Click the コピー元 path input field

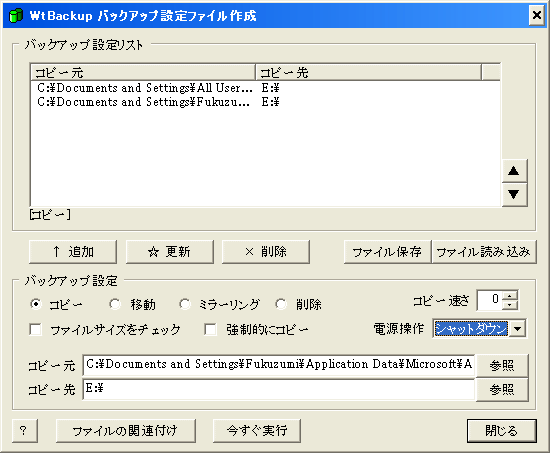coord(279,365)
